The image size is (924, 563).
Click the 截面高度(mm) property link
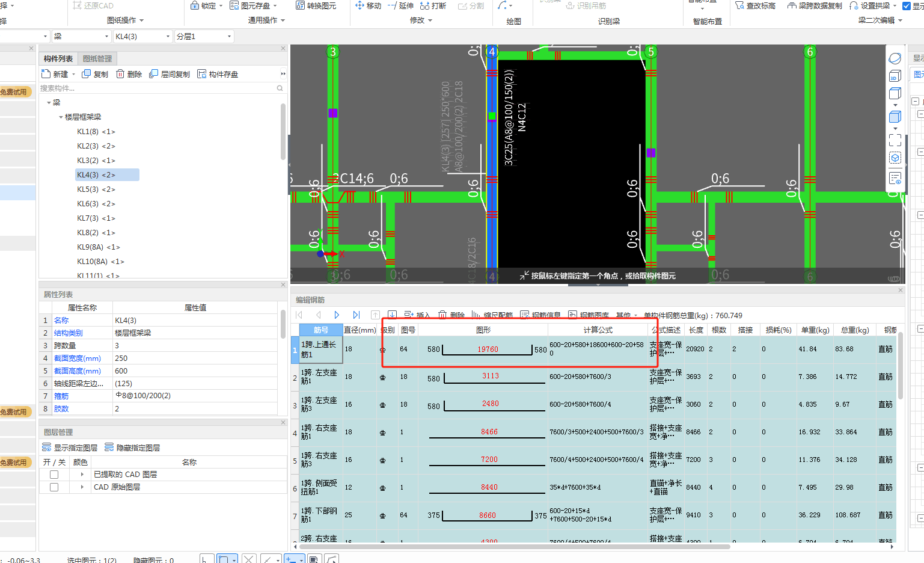point(78,371)
